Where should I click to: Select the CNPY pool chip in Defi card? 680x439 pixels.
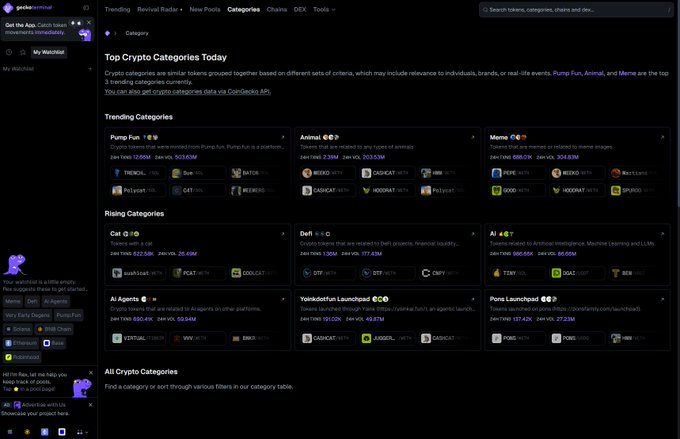447,273
